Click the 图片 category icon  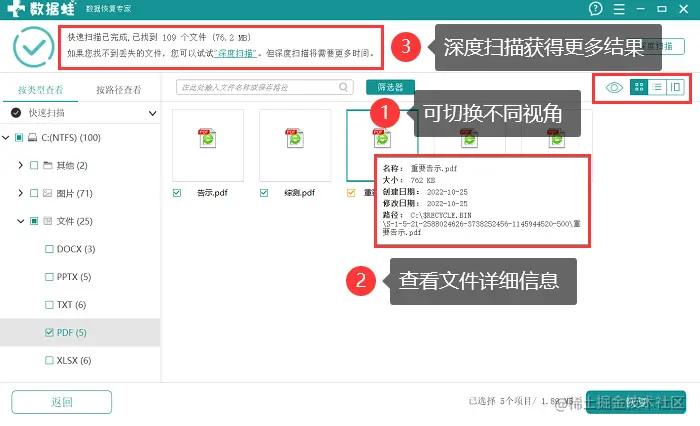click(48, 193)
